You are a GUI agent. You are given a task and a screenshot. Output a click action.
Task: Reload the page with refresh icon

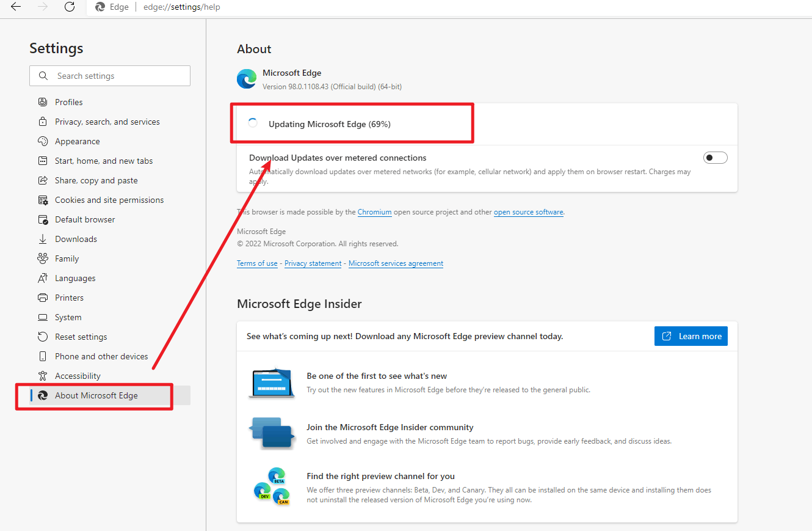coord(70,7)
